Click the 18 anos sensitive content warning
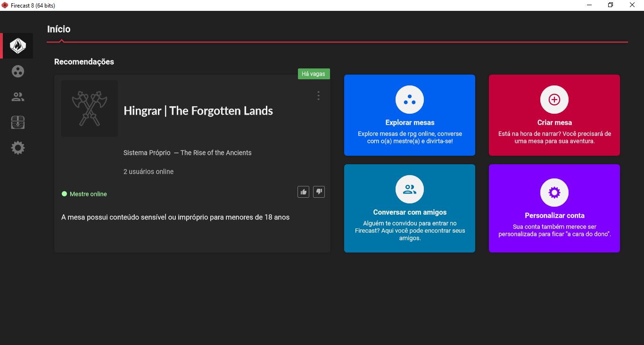 point(175,218)
